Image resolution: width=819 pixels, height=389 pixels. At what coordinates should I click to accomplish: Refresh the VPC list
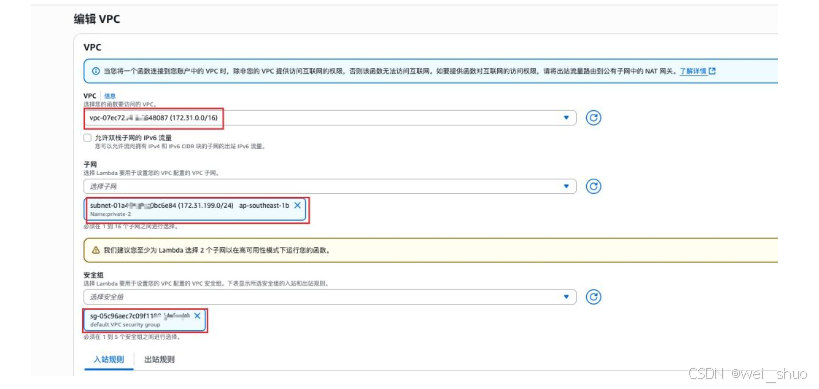(x=593, y=118)
